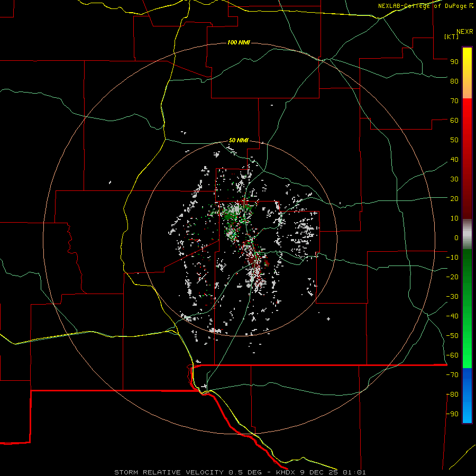Click the 90 value on velocity scale
Screen dimensions: 476x476
click(x=454, y=62)
